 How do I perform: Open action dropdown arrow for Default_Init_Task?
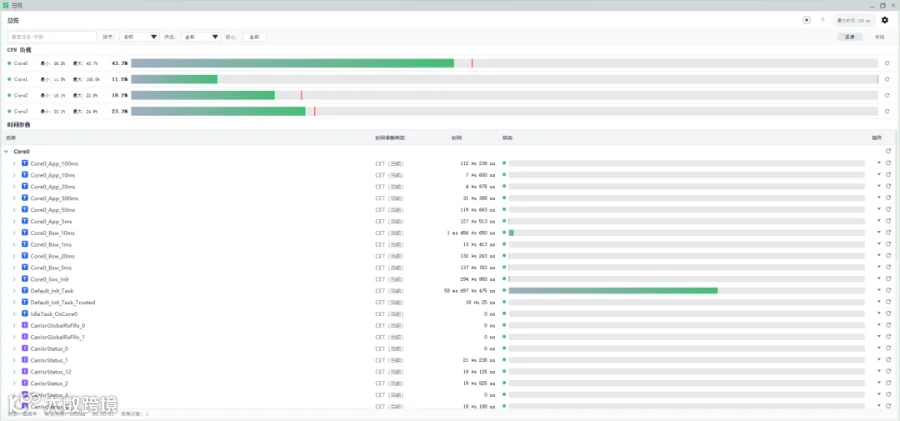coord(879,291)
